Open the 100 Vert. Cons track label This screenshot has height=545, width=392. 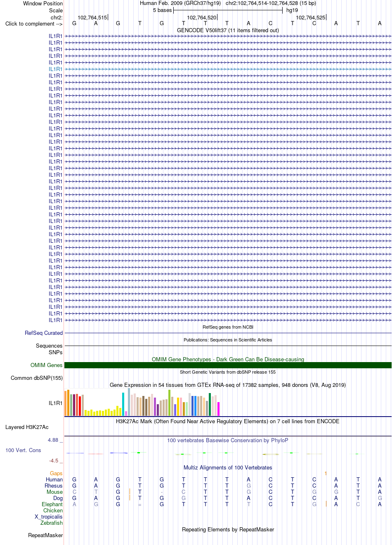23,450
